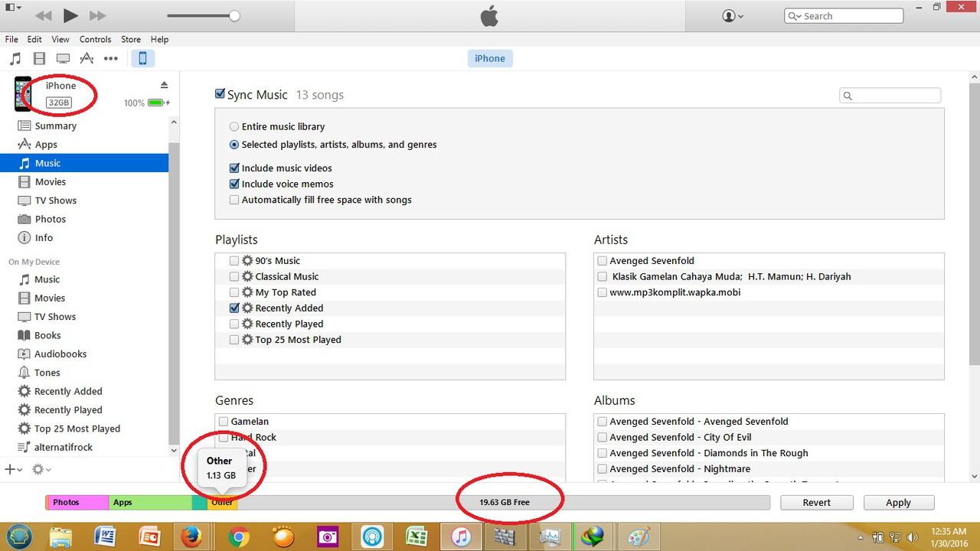
Task: Focus the top Search field
Action: click(x=844, y=16)
